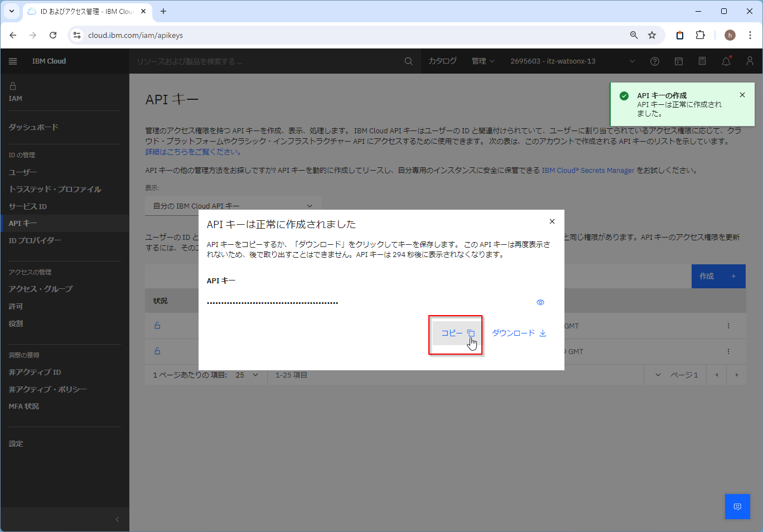The width and height of the screenshot is (763, 532).
Task: Click the ダウンロード button to save key
Action: click(519, 333)
